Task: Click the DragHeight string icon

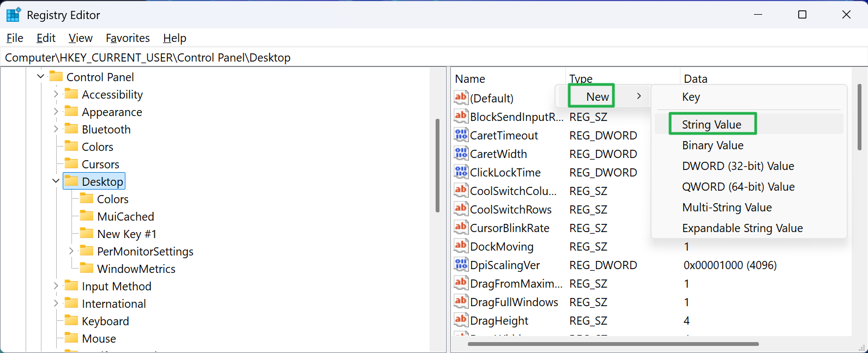Action: point(461,320)
